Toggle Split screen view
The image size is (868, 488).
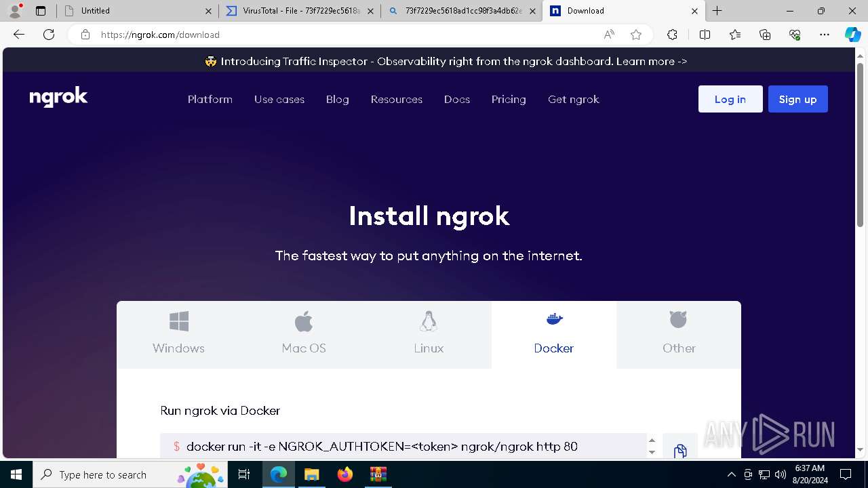click(705, 35)
